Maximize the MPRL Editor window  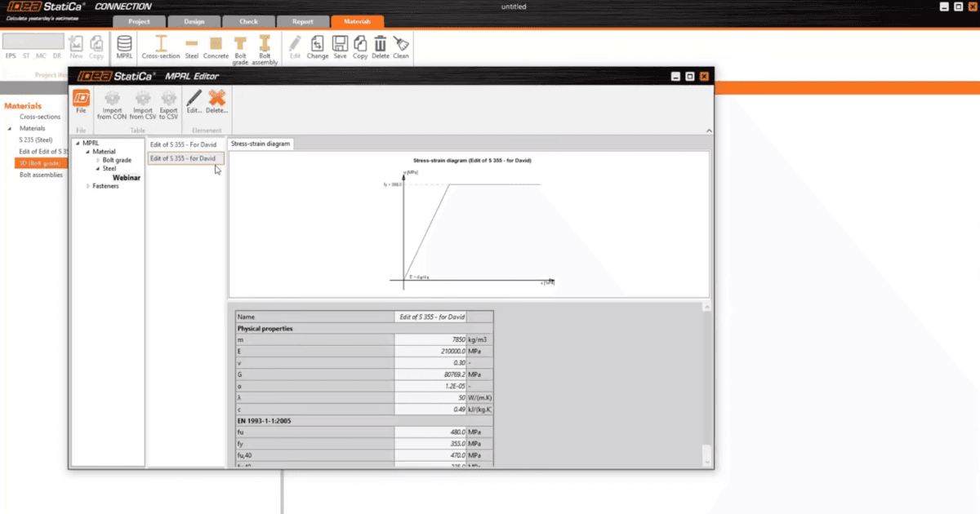tap(689, 76)
